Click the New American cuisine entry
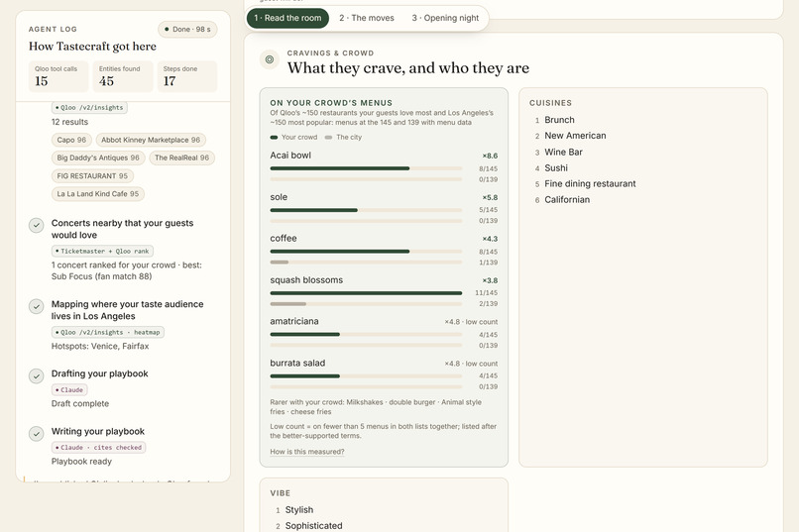Image resolution: width=799 pixels, height=532 pixels. [x=575, y=136]
